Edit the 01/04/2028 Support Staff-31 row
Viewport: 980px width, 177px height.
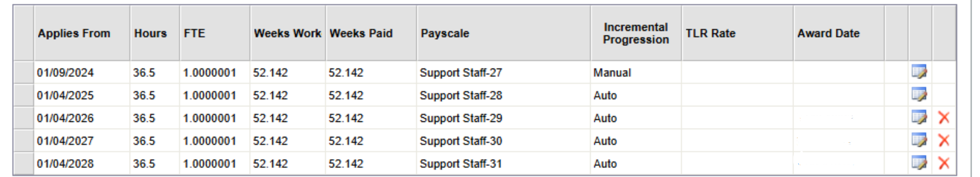pos(919,163)
